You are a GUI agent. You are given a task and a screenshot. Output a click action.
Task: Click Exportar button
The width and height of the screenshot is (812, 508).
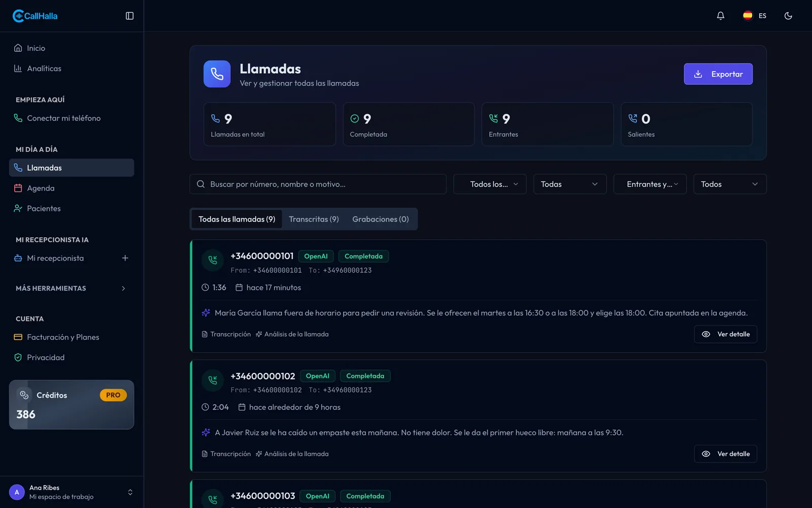tap(718, 74)
